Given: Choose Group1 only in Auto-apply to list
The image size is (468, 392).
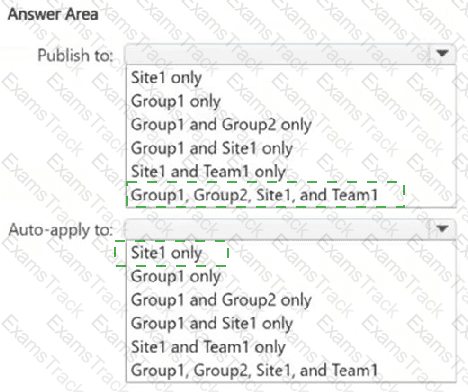Looking at the screenshot, I should click(176, 276).
